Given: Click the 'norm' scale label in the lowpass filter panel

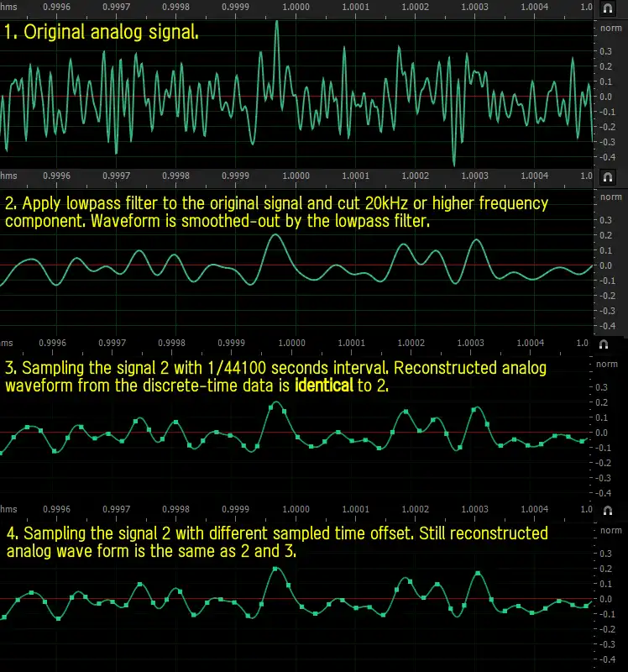Looking at the screenshot, I should pos(611,197).
